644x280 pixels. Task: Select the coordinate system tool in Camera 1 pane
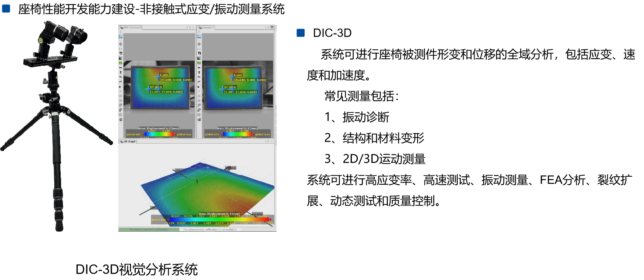(199, 37)
